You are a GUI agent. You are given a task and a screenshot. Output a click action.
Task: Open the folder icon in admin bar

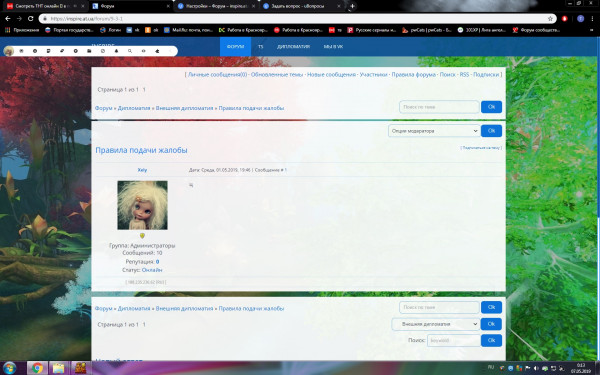(x=89, y=51)
